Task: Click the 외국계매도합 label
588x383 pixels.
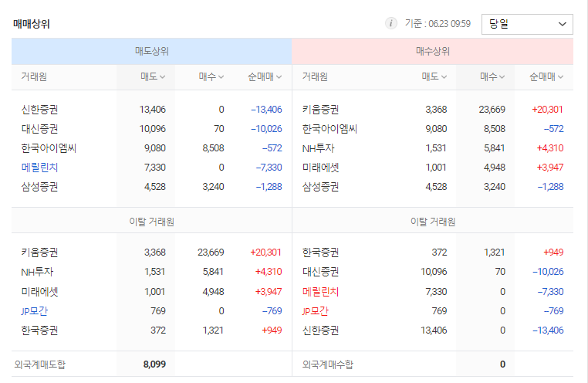Action: [x=40, y=364]
